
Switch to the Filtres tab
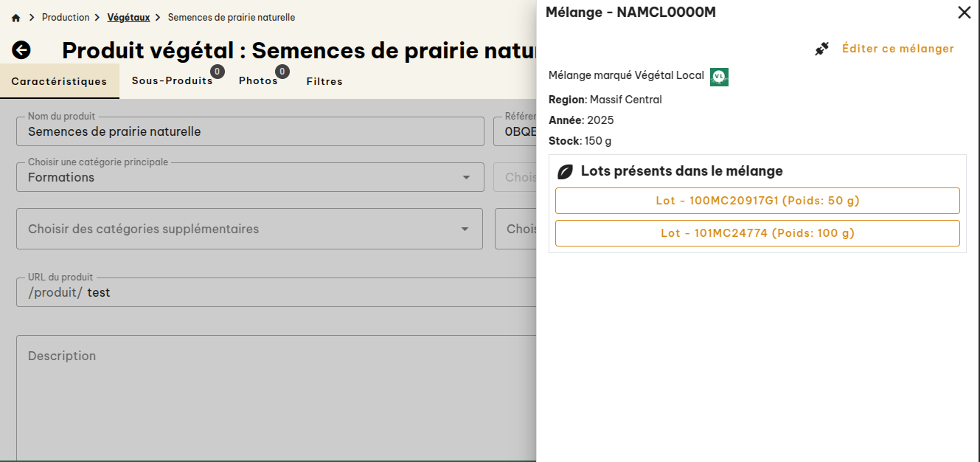324,81
